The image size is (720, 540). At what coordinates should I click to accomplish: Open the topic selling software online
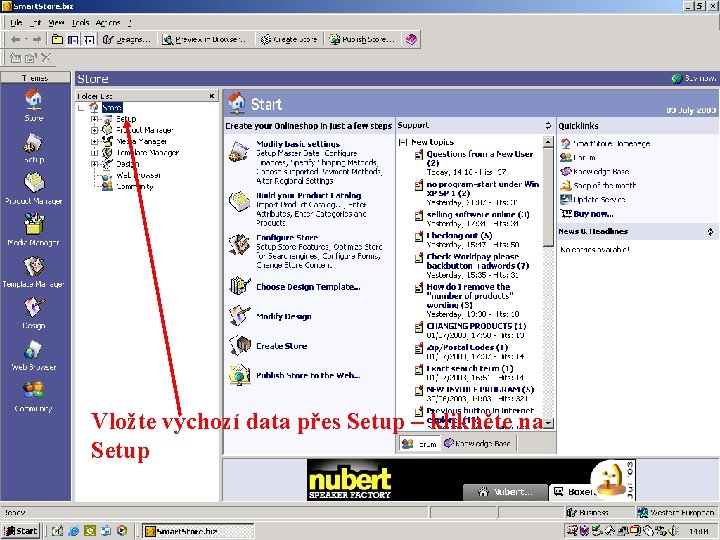478,214
